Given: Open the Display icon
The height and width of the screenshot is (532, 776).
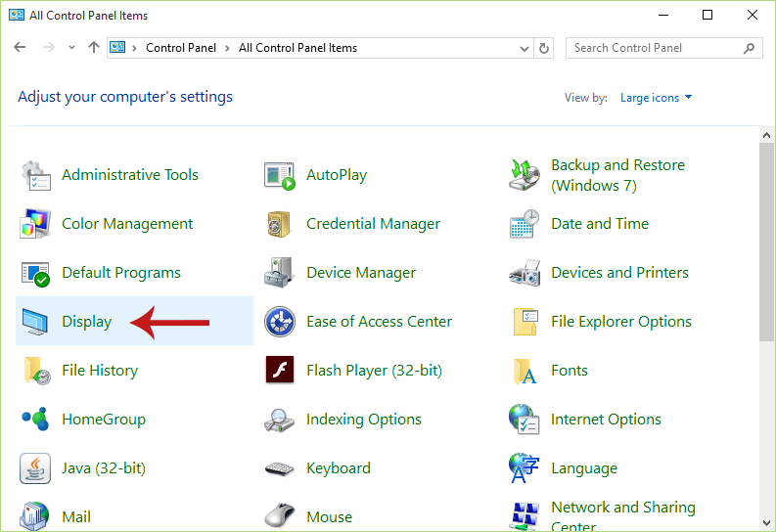Looking at the screenshot, I should 34,322.
